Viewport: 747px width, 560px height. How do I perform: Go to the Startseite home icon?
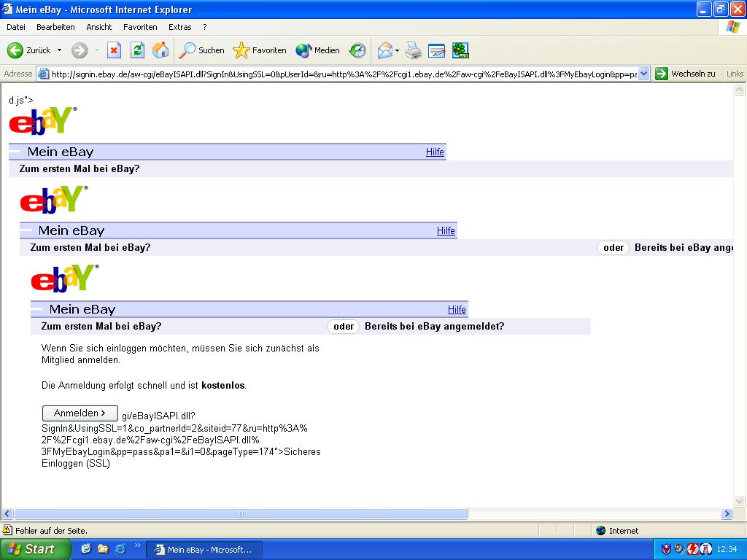pos(160,50)
